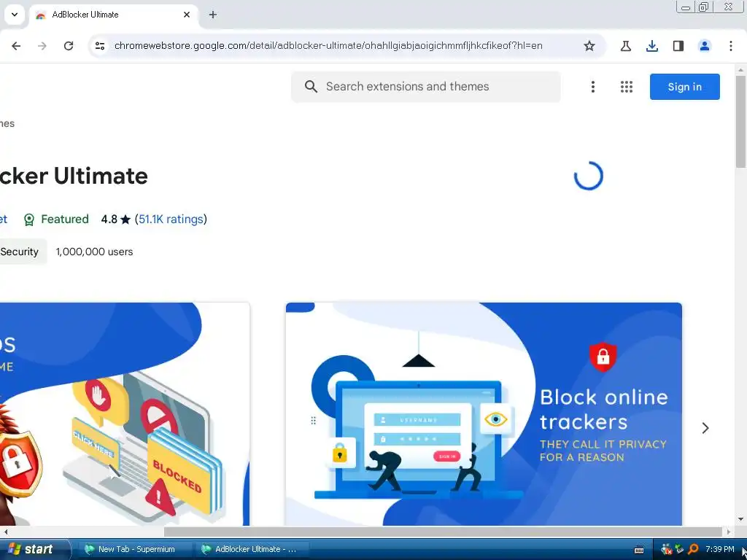Open Chrome Labs flask icon

(x=626, y=46)
